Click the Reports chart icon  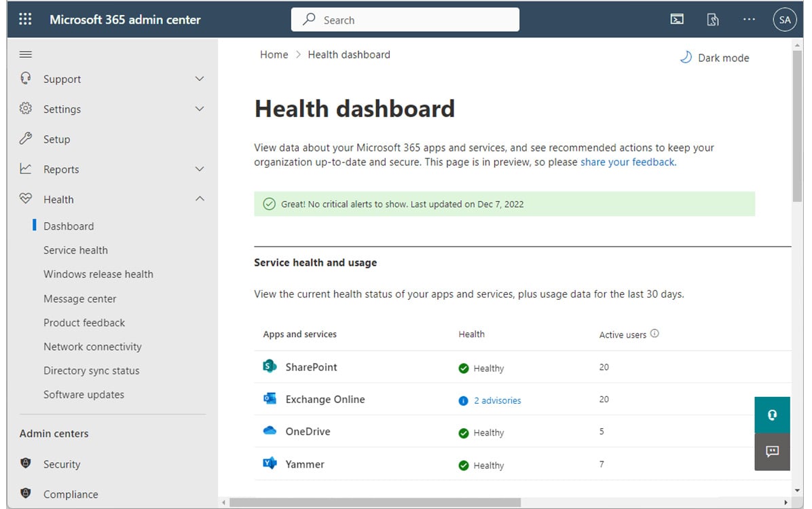[x=25, y=169]
